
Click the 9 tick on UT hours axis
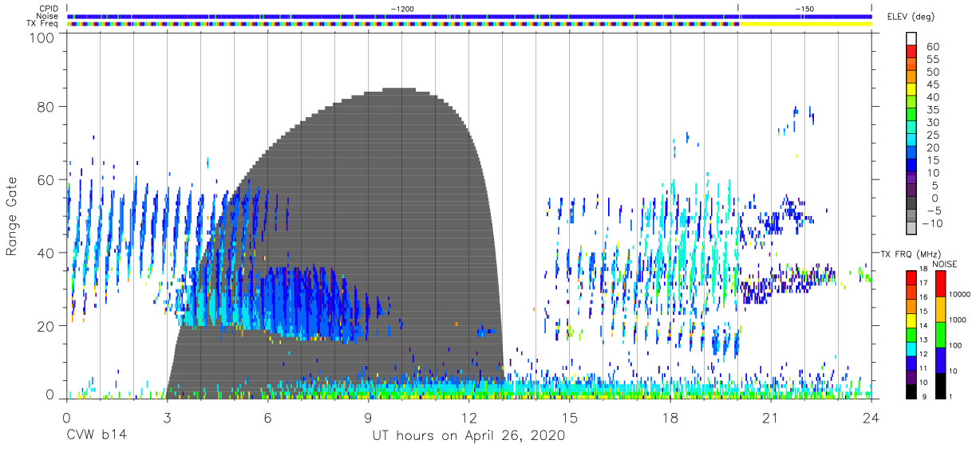(369, 417)
